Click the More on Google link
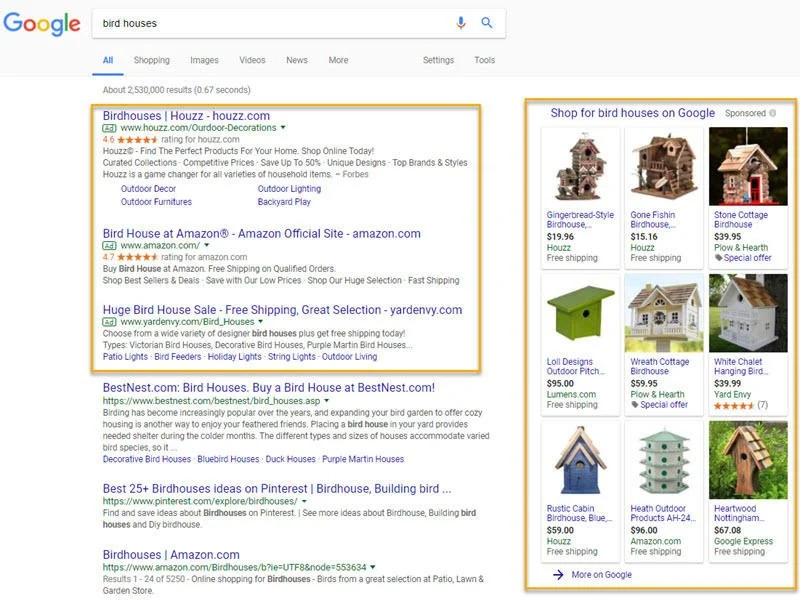The image size is (801, 600). coord(602,575)
